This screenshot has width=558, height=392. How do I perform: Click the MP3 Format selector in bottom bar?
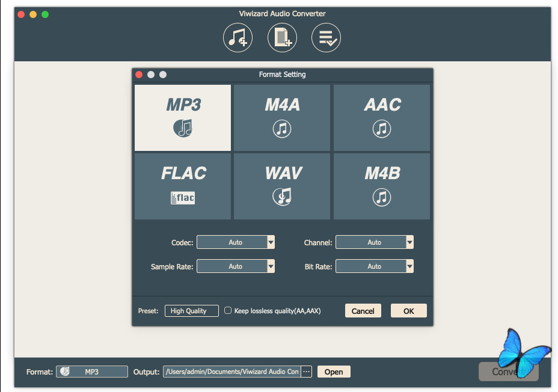pyautogui.click(x=92, y=372)
